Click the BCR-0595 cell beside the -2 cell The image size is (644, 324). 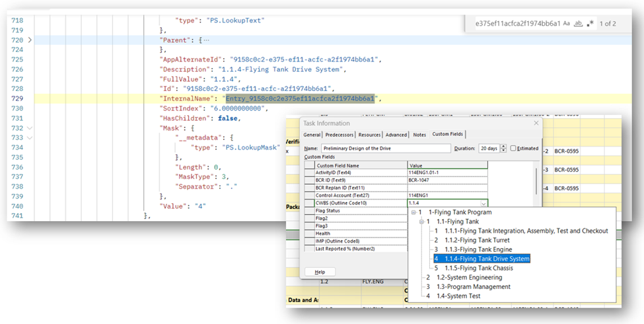coord(566,151)
